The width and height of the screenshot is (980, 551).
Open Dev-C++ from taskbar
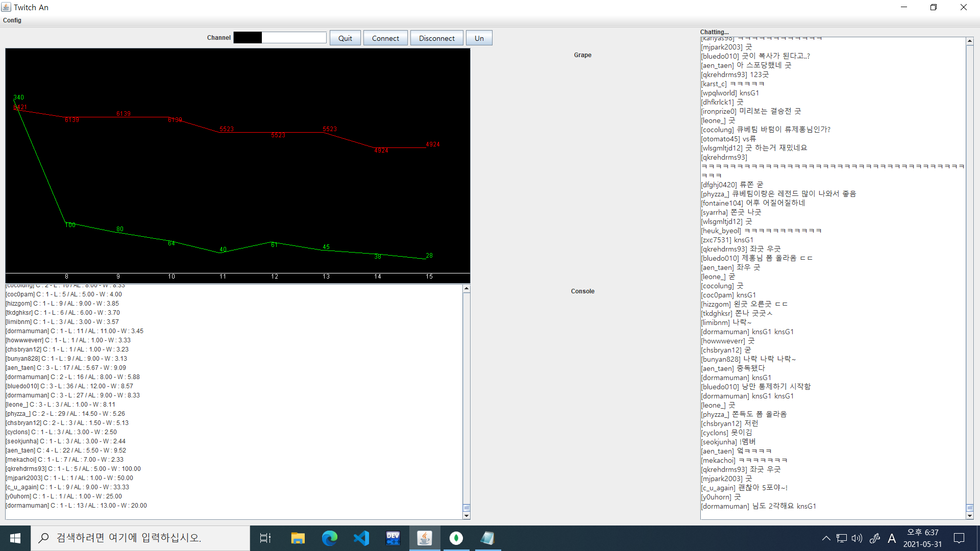[393, 538]
